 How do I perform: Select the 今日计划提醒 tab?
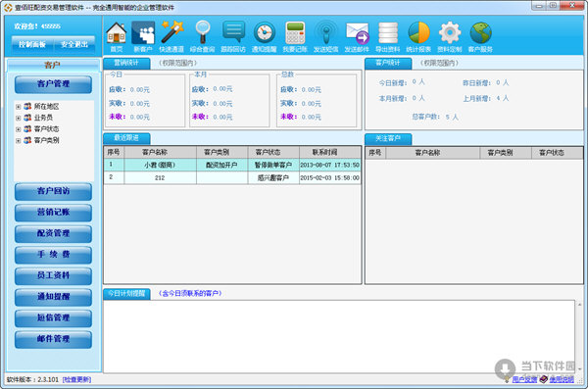coord(126,294)
